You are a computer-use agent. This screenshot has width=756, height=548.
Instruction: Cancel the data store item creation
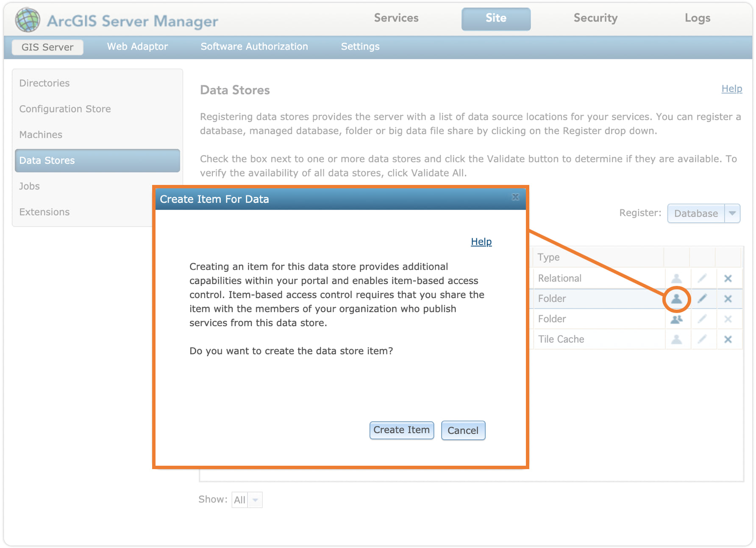(x=463, y=430)
